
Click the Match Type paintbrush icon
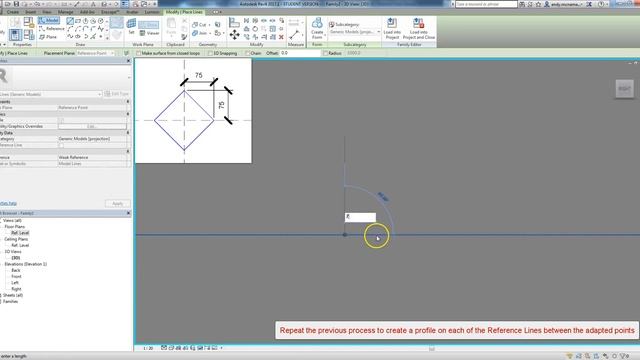[x=184, y=37]
